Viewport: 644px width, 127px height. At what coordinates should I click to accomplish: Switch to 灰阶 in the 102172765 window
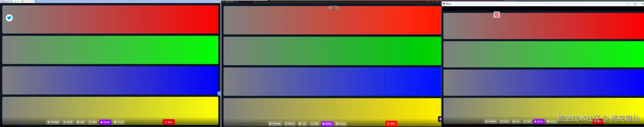click(303, 124)
